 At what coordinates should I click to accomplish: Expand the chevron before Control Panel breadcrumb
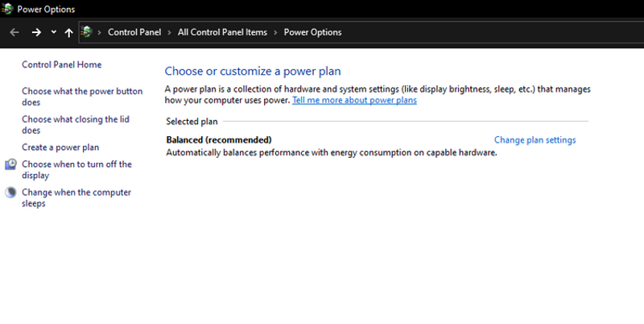[x=101, y=32]
